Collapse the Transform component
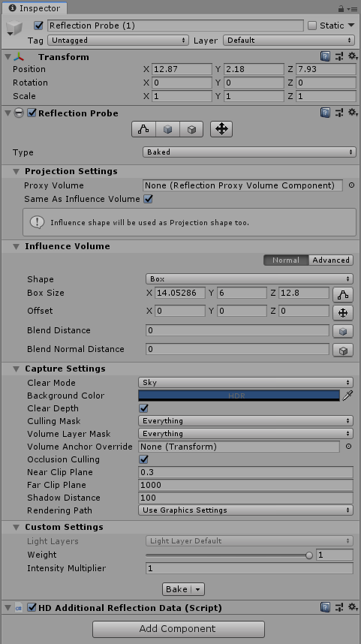This screenshot has height=644, width=361. pyautogui.click(x=8, y=57)
